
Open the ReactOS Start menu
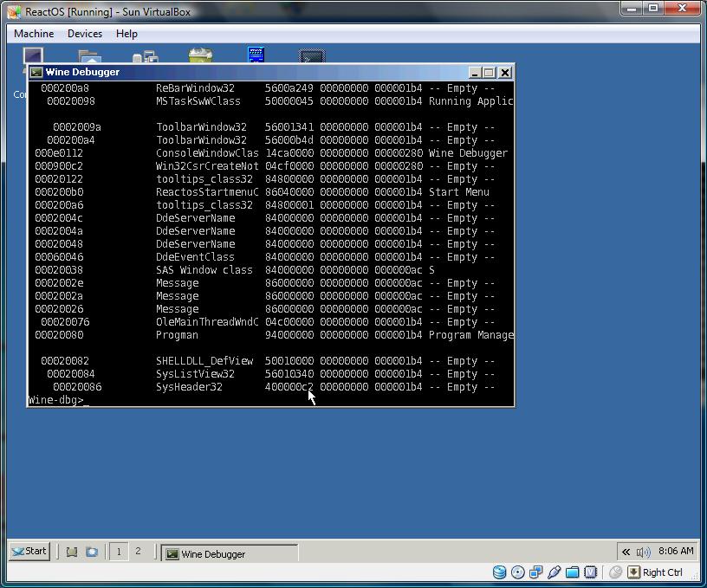[29, 552]
